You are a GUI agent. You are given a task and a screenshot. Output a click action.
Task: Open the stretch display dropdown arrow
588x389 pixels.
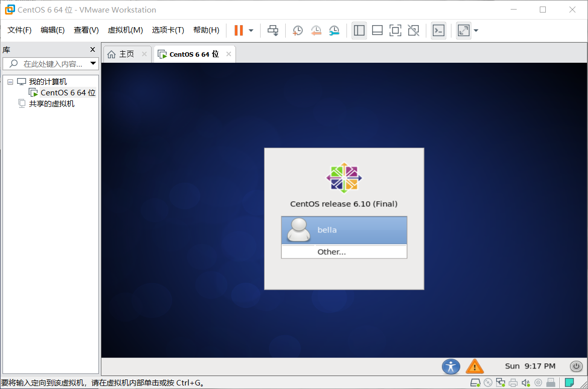[476, 31]
